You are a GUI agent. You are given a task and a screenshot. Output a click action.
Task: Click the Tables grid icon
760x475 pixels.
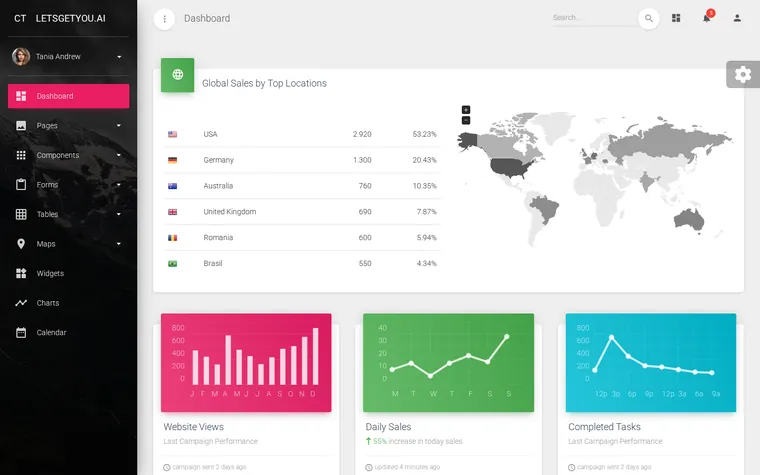tap(21, 214)
